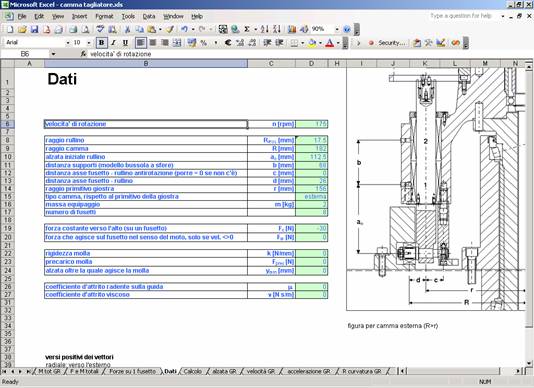Save the workbook with the floppy icon

coord(34,30)
